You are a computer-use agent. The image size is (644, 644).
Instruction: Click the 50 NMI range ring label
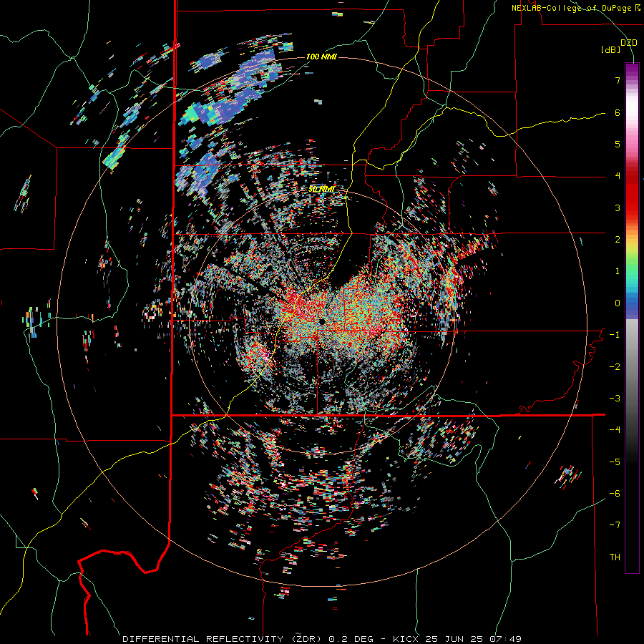321,190
